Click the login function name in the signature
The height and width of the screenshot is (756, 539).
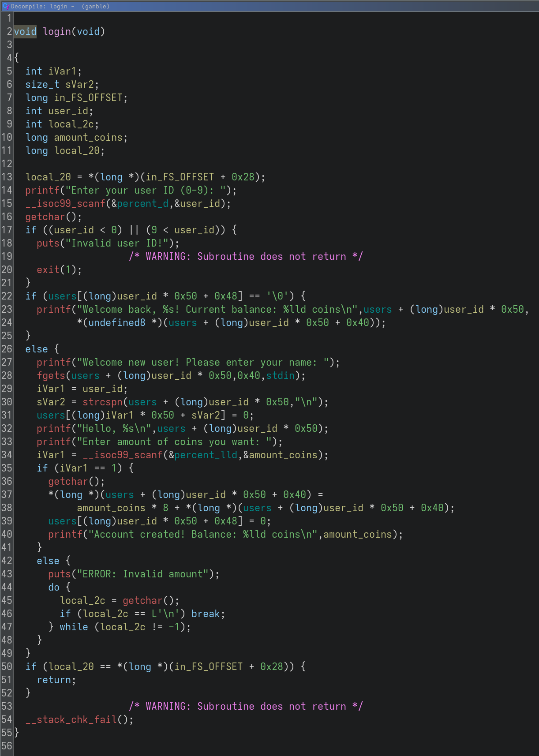coord(57,32)
